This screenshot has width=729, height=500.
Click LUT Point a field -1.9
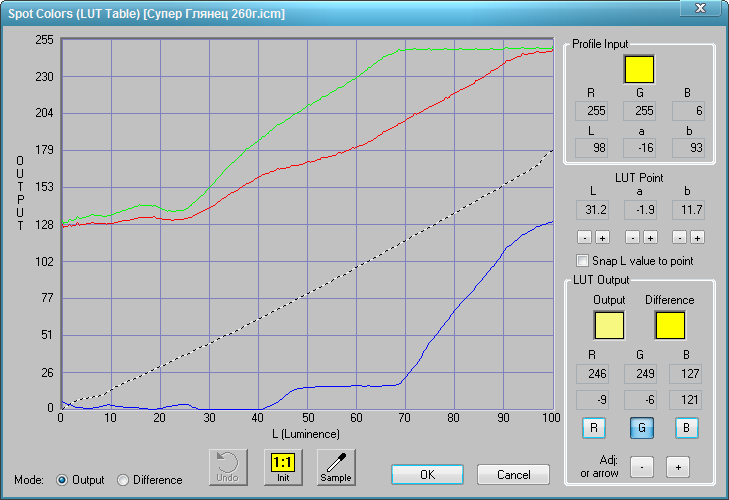click(x=640, y=210)
